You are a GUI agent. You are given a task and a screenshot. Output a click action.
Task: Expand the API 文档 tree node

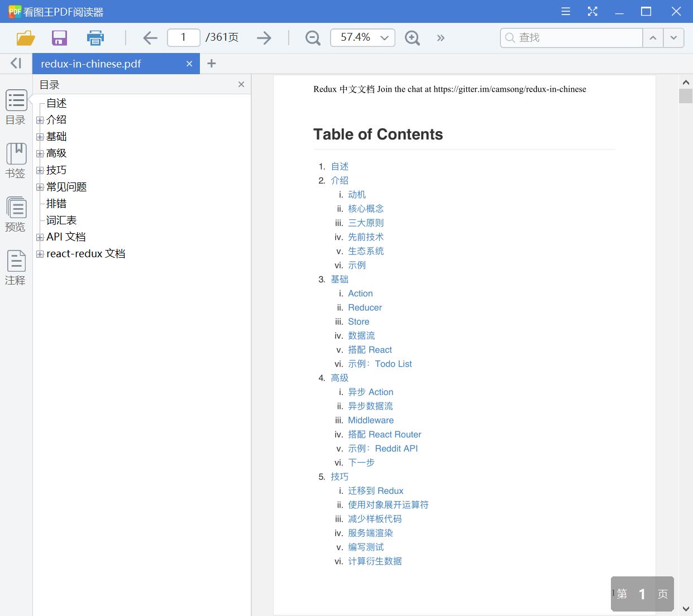pyautogui.click(x=40, y=237)
